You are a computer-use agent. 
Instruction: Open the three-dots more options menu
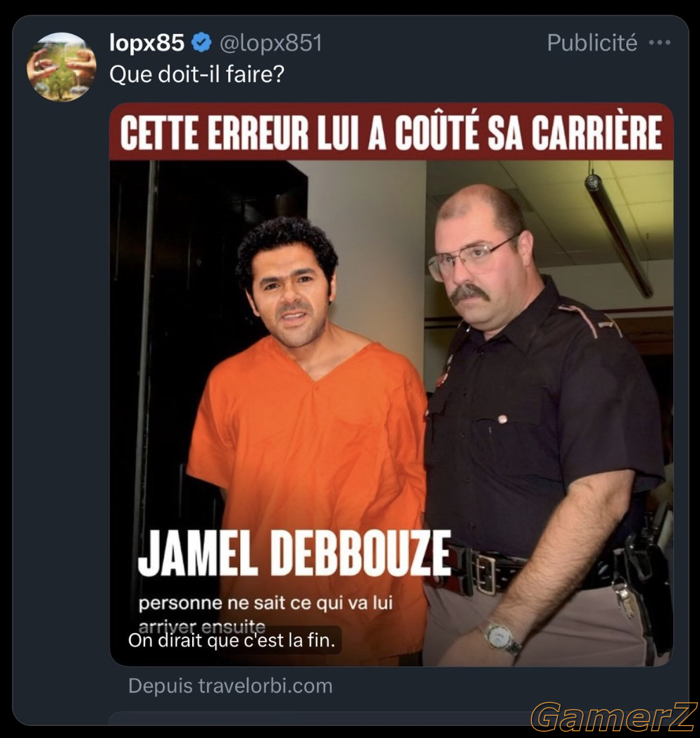pyautogui.click(x=660, y=43)
